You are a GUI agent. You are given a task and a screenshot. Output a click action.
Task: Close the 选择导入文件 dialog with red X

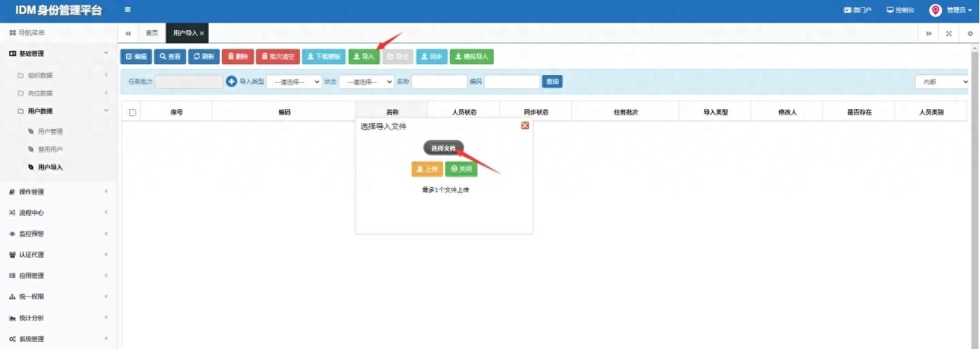(x=525, y=125)
